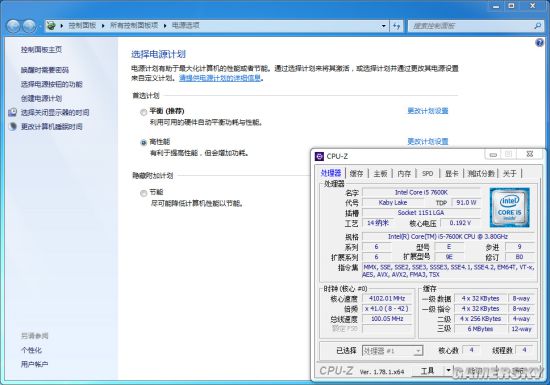Screen dimensions: 550x385
Task: Open the 处理器 #1 selection combo box
Action: point(393,351)
